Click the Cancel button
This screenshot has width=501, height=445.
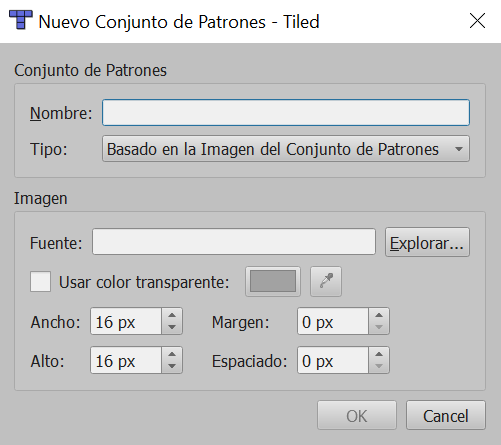tap(446, 415)
